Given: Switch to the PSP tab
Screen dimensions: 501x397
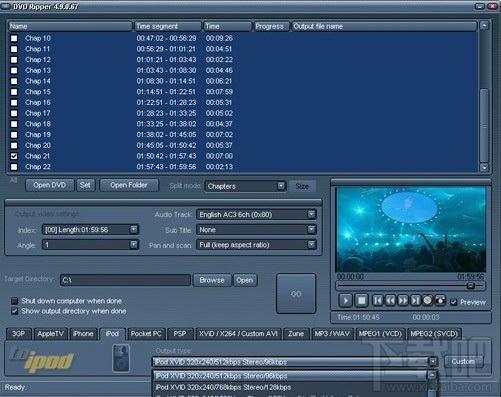Looking at the screenshot, I should (180, 334).
